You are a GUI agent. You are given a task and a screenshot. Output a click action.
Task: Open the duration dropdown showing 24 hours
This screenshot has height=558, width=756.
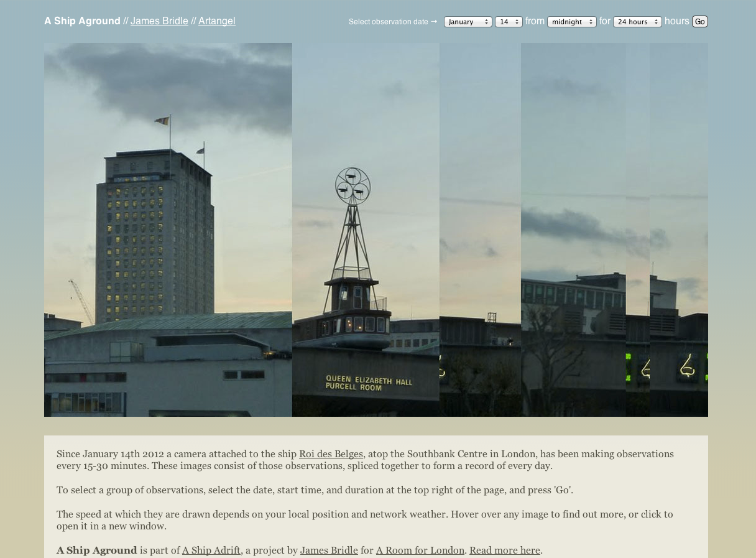(x=637, y=22)
